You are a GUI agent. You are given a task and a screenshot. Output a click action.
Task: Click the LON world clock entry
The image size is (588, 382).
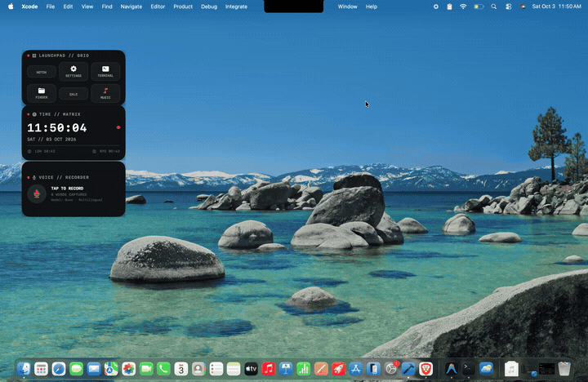point(42,151)
